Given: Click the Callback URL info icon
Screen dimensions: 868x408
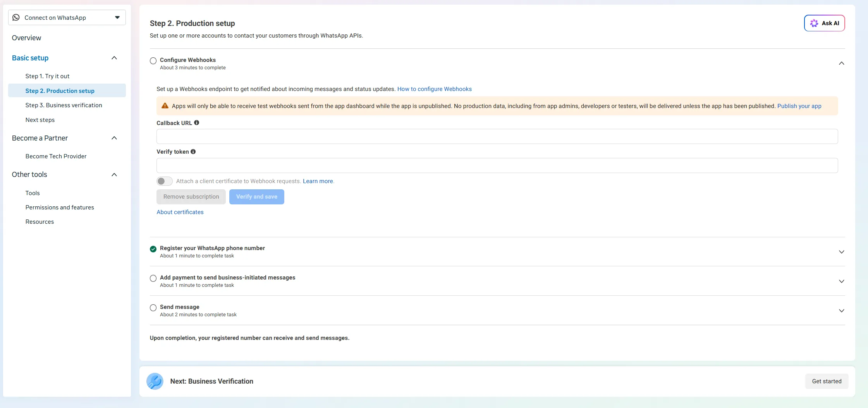Looking at the screenshot, I should tap(197, 123).
